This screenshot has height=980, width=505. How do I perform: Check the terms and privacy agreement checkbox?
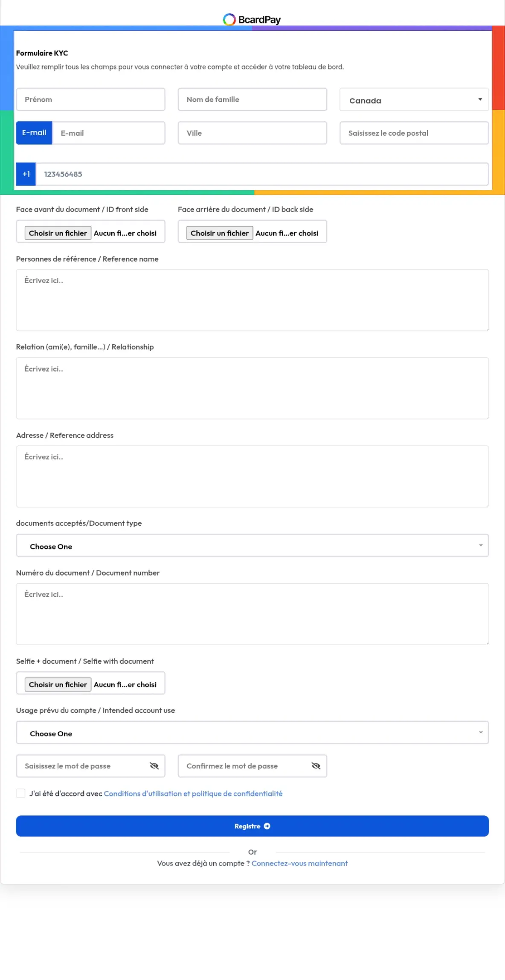pyautogui.click(x=20, y=793)
